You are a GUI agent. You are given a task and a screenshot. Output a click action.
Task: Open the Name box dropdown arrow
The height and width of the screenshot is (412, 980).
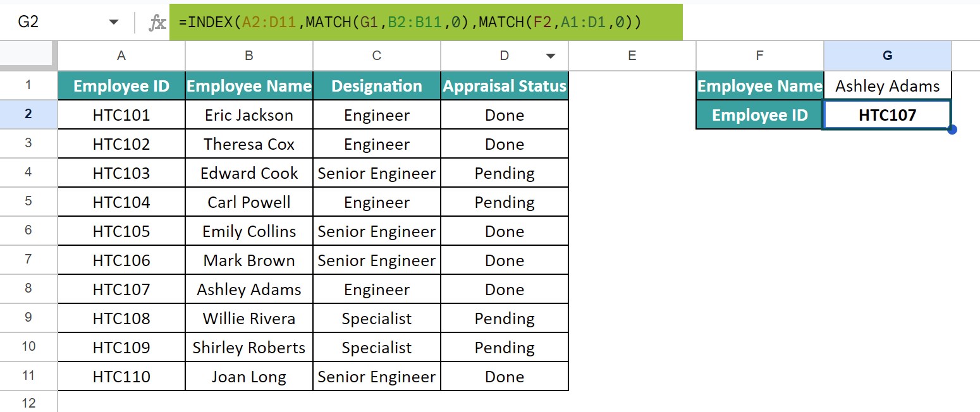coord(114,22)
